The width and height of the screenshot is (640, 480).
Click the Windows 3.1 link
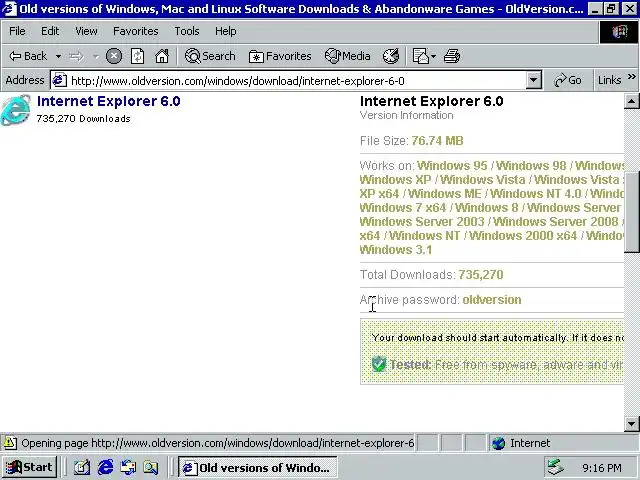(x=396, y=249)
